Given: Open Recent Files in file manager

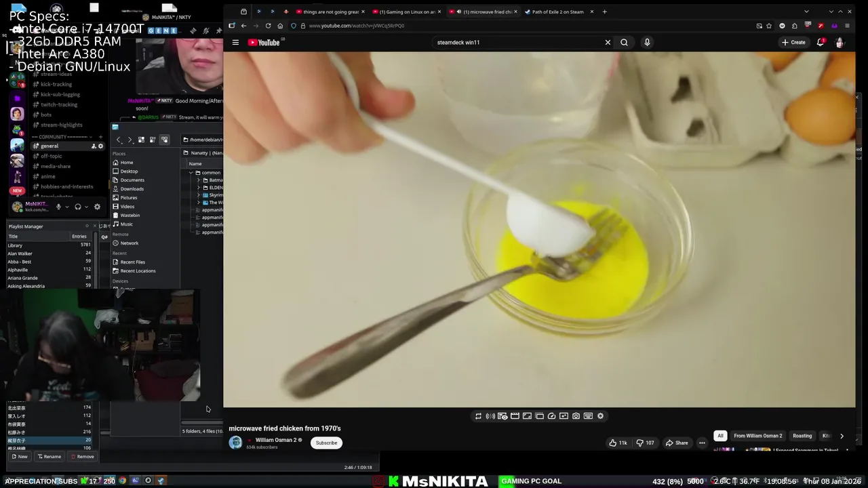Looking at the screenshot, I should (132, 262).
